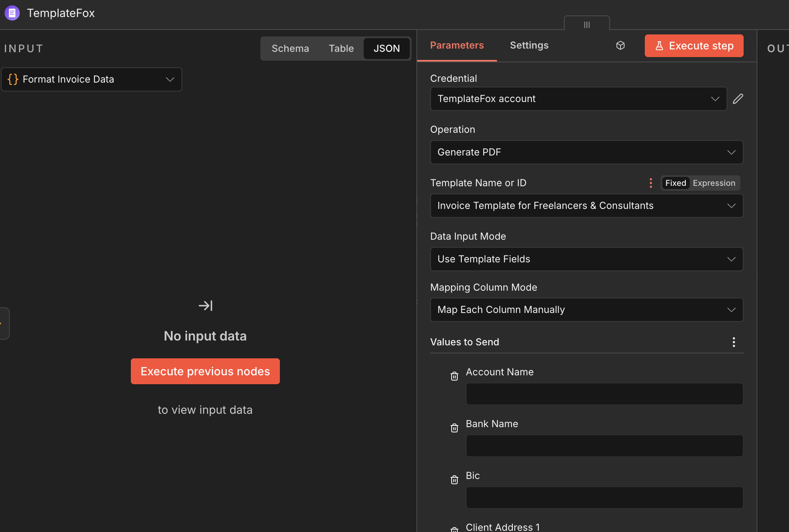Viewport: 789px width, 532px height.
Task: Switch input view to Table
Action: coord(341,49)
